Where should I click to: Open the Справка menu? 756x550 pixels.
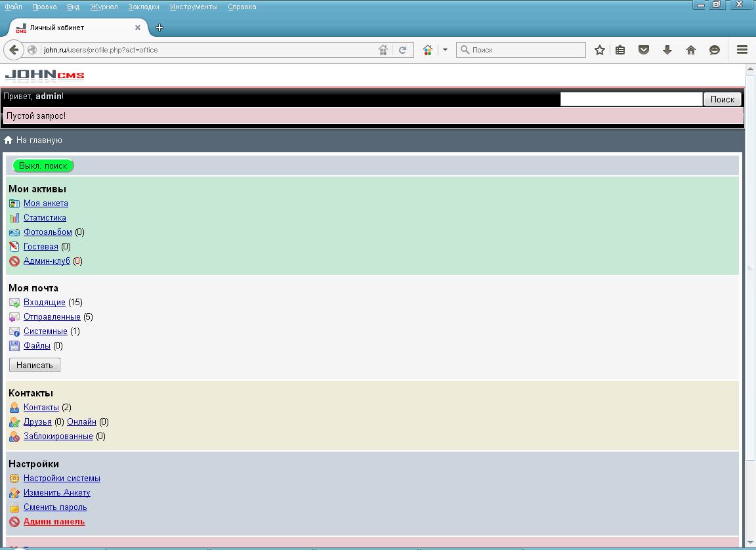pyautogui.click(x=242, y=7)
